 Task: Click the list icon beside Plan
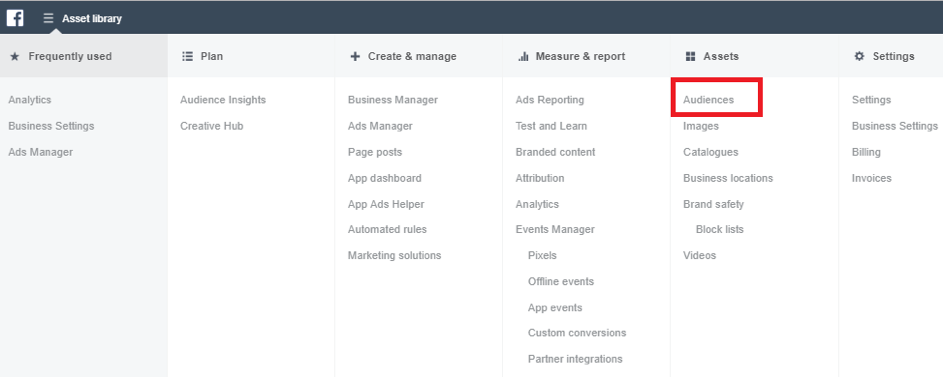click(187, 57)
